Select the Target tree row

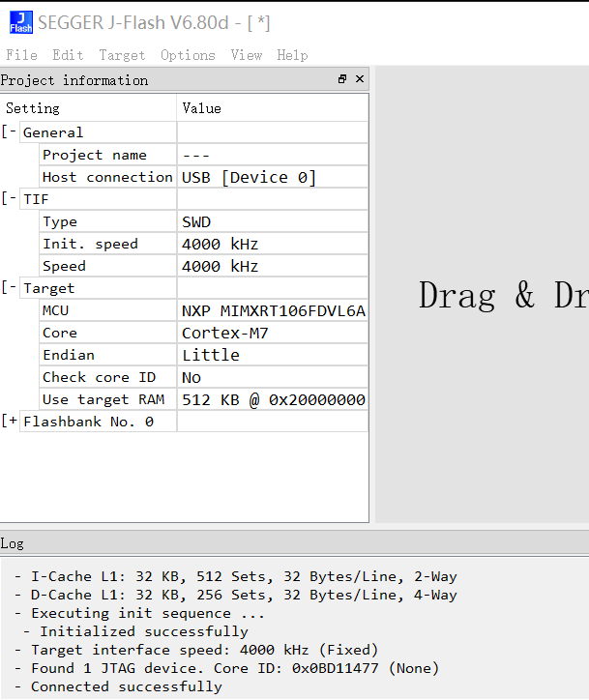coord(98,288)
